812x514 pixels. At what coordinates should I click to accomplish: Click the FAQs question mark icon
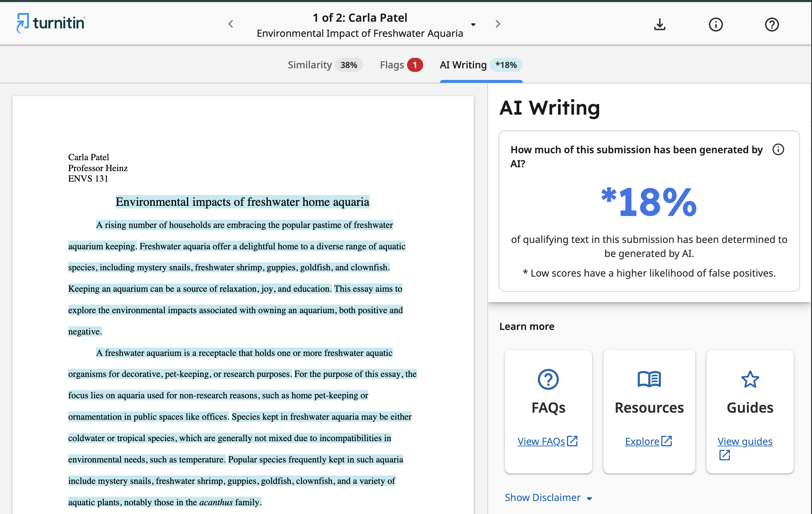(x=548, y=379)
